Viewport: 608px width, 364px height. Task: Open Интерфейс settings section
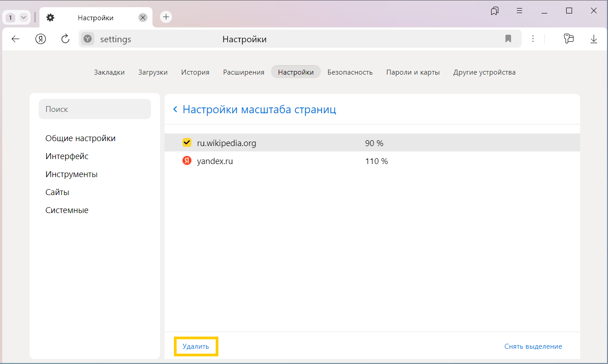click(x=67, y=156)
